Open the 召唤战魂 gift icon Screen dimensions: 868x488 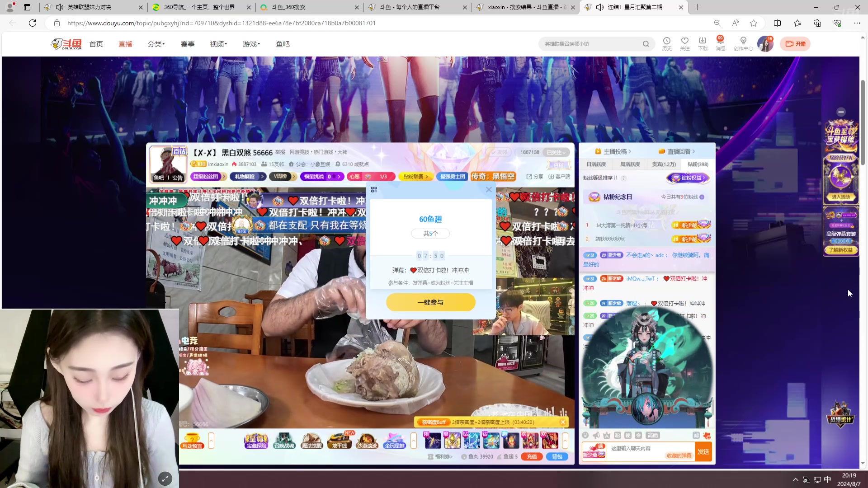(x=284, y=441)
